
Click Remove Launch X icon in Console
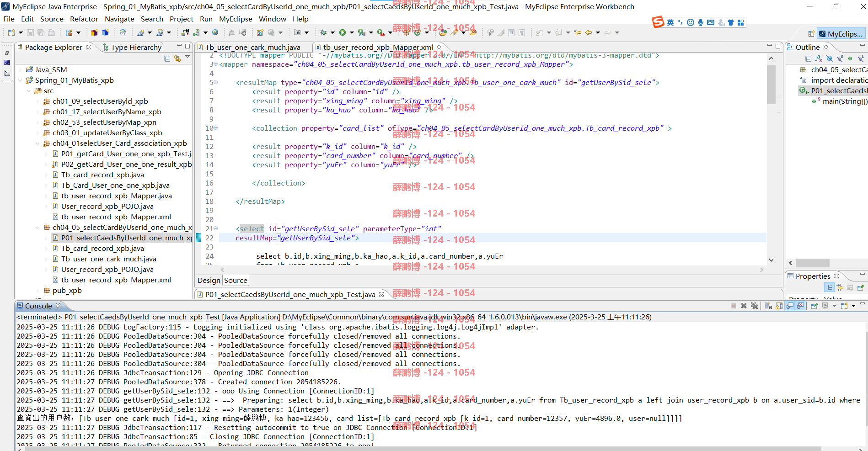tap(744, 306)
